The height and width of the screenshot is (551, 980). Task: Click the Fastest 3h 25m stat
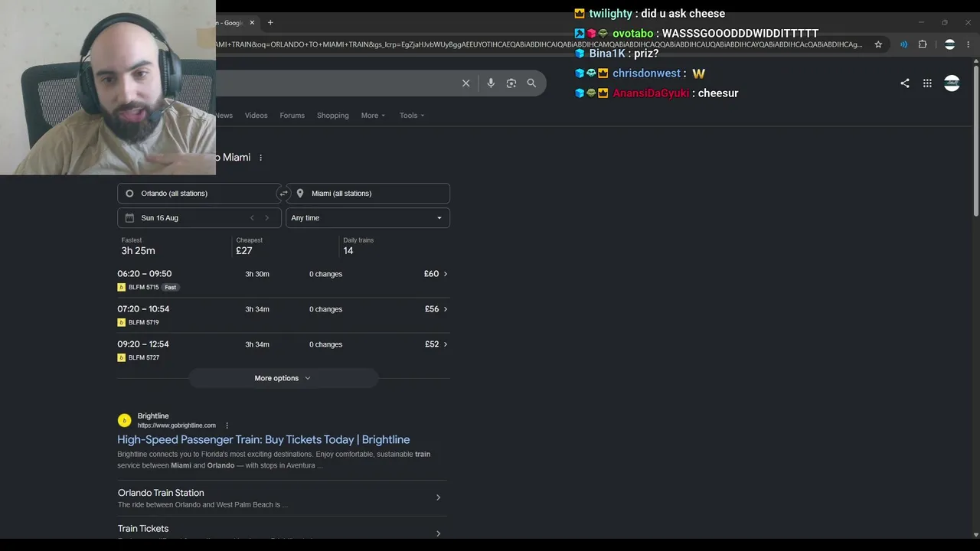point(139,246)
